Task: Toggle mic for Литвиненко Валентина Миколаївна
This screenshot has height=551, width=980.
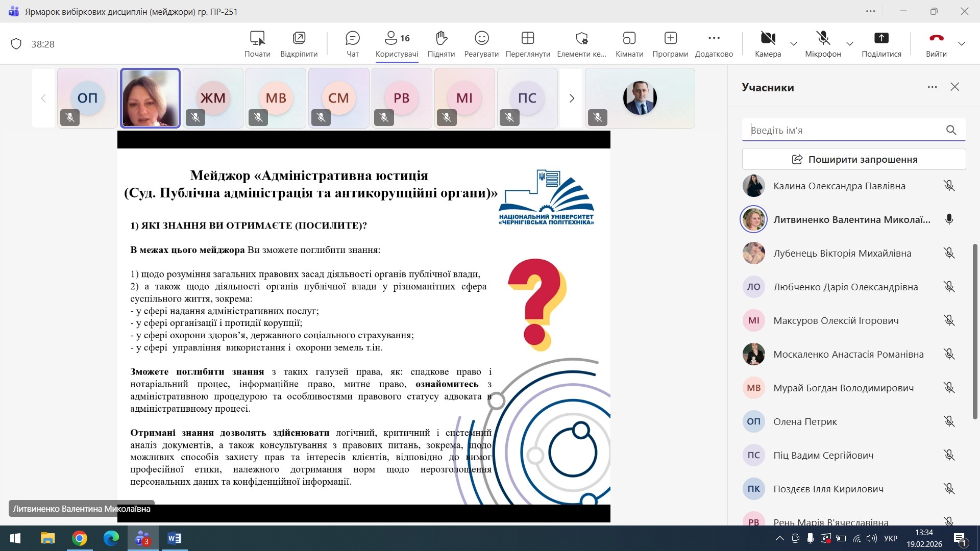Action: point(949,219)
